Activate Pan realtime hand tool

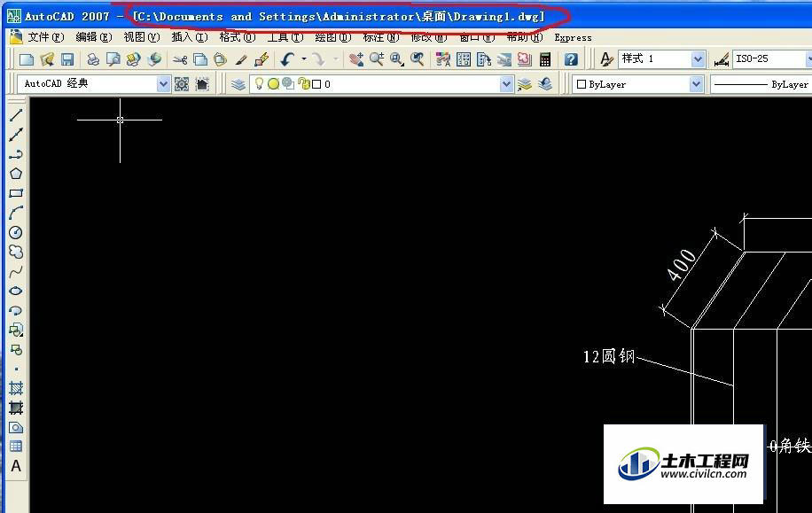coord(356,59)
